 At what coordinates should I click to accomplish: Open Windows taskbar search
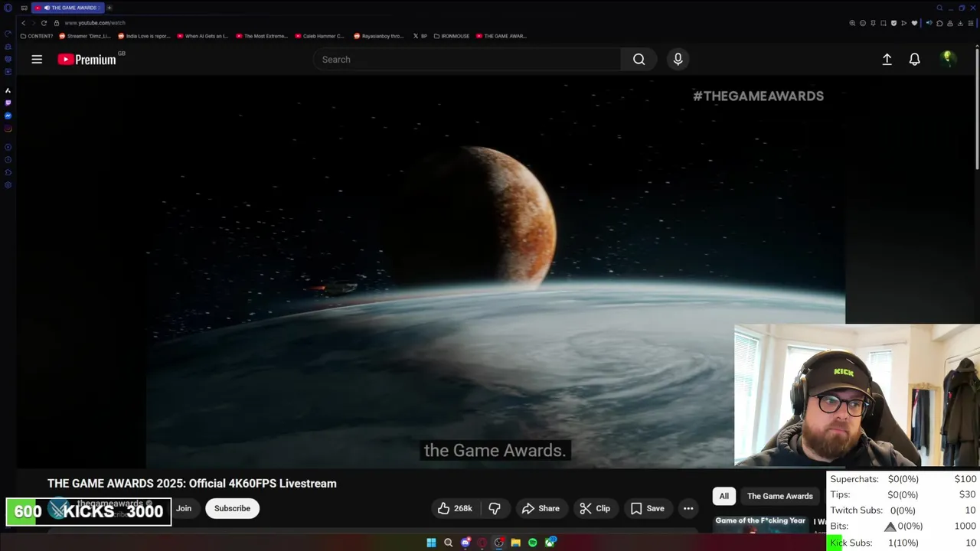pyautogui.click(x=448, y=543)
